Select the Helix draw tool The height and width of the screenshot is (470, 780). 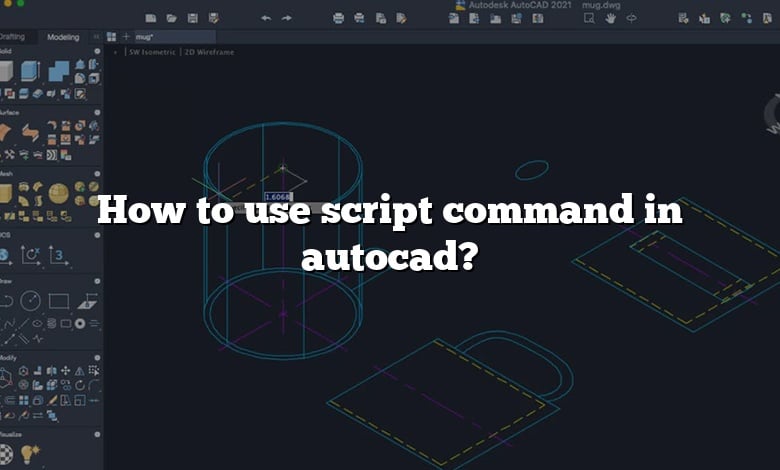tap(51, 324)
